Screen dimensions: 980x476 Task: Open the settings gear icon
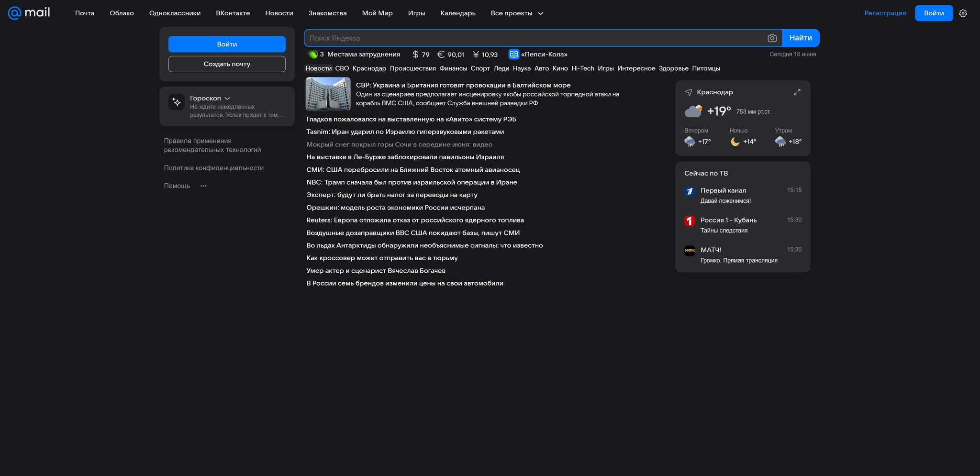coord(963,13)
